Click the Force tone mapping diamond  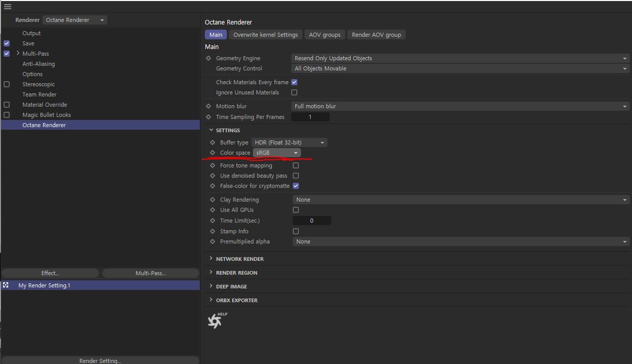coord(213,165)
